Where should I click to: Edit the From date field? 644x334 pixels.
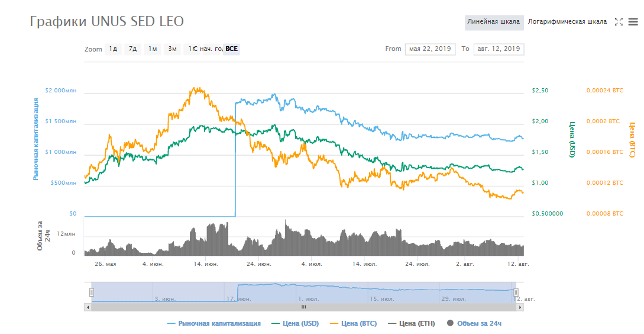(430, 49)
